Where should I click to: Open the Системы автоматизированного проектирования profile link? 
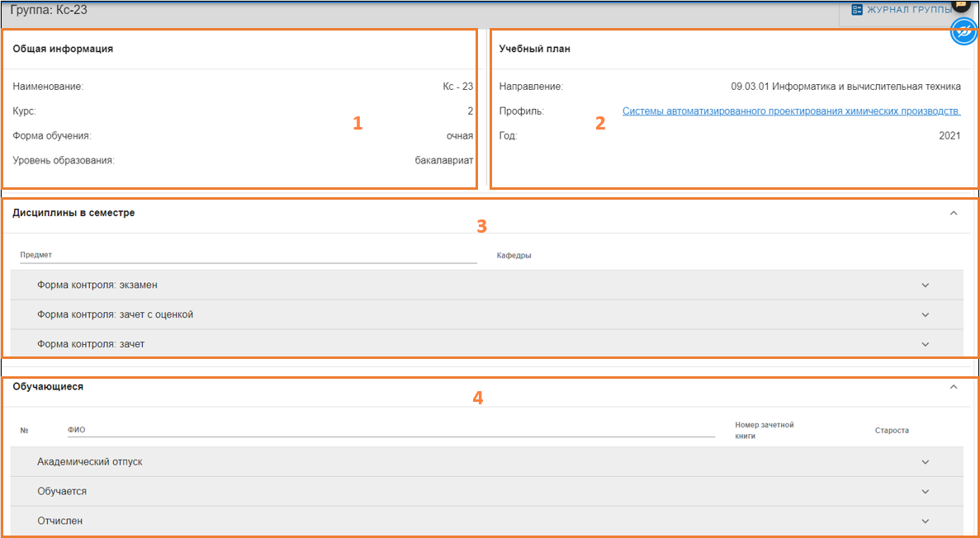coord(791,111)
